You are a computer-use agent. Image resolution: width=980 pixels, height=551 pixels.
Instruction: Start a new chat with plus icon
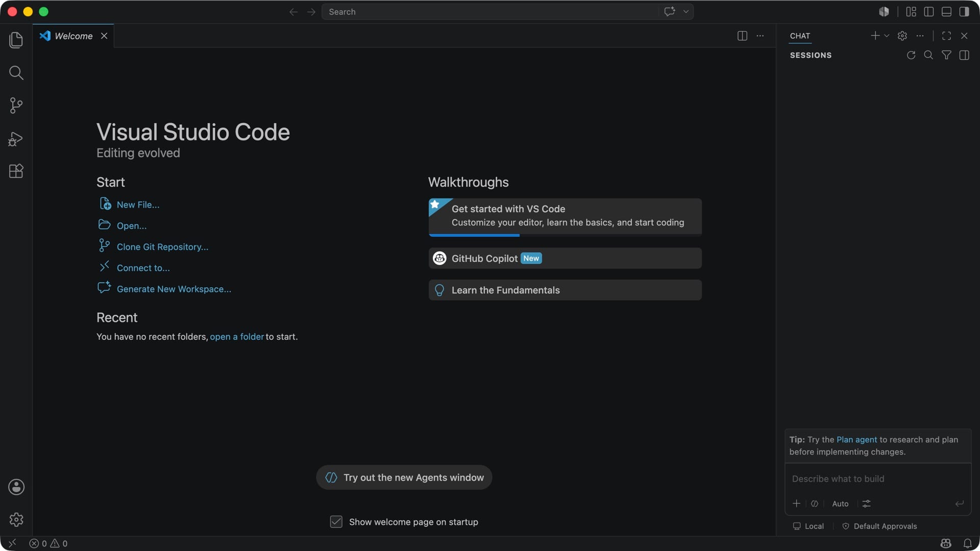pos(875,35)
